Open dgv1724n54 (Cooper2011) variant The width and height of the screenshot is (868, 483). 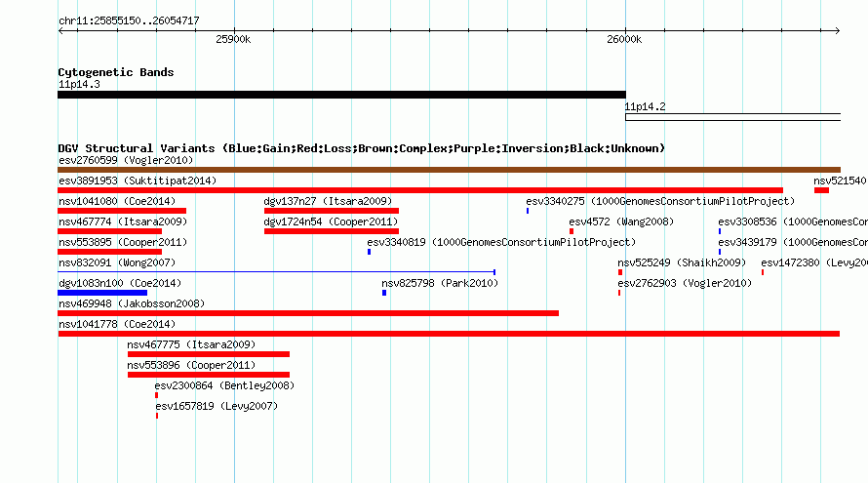[x=331, y=222]
